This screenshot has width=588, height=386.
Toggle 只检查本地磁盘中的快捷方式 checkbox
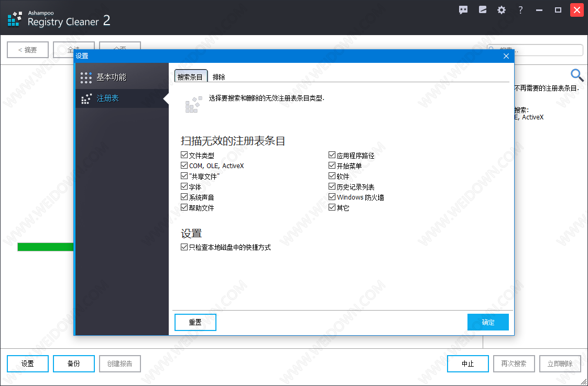184,247
